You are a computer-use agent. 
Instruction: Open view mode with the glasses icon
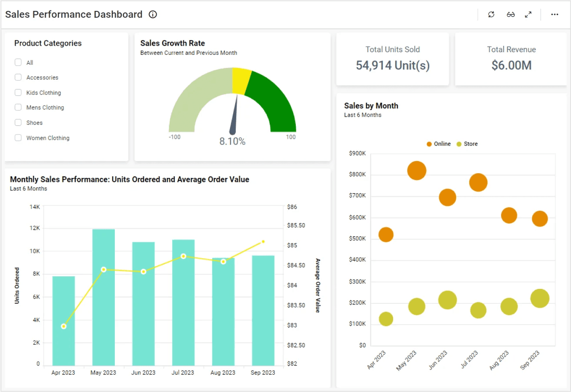(x=511, y=14)
